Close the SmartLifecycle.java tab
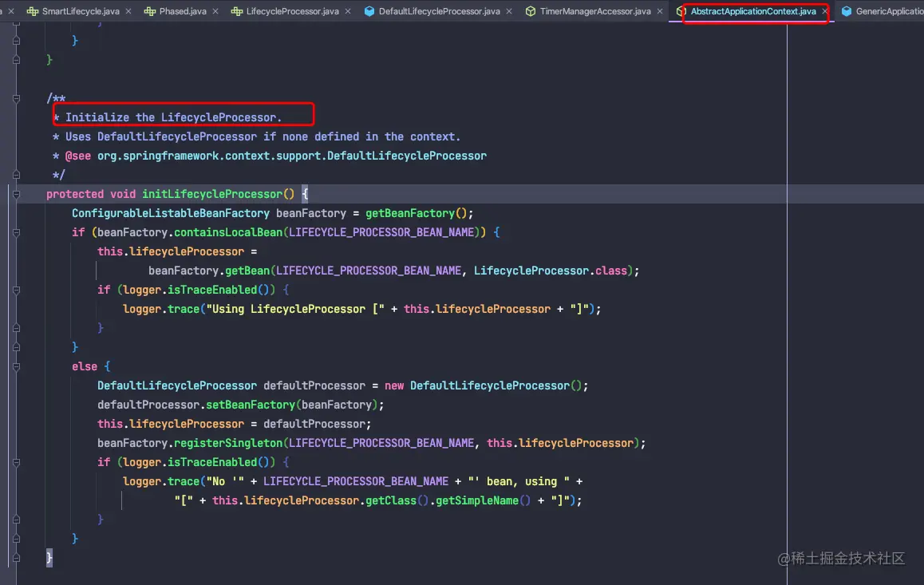Screen dimensions: 924x585 (128, 11)
